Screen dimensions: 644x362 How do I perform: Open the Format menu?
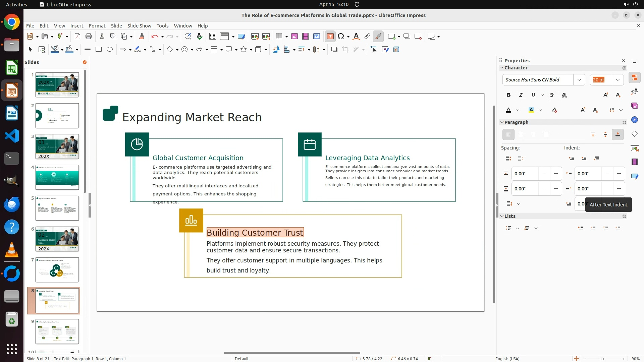[x=97, y=26]
